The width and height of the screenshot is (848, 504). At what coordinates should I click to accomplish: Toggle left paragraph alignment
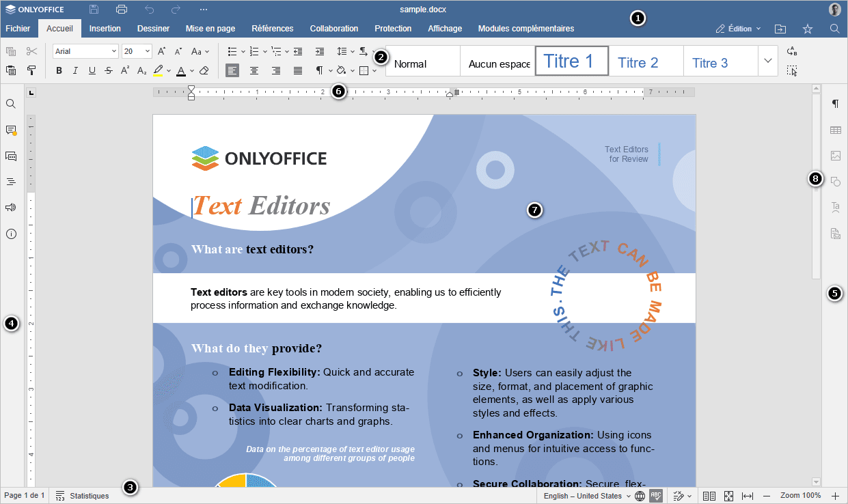pos(232,70)
